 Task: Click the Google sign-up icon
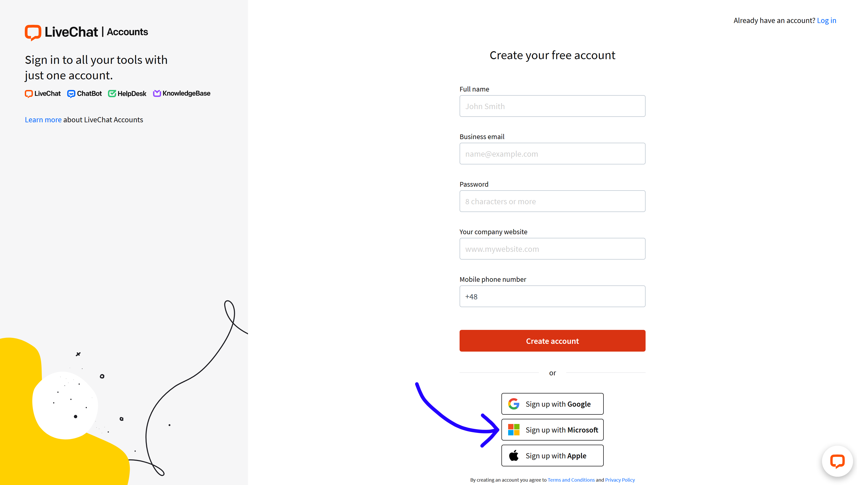point(513,404)
